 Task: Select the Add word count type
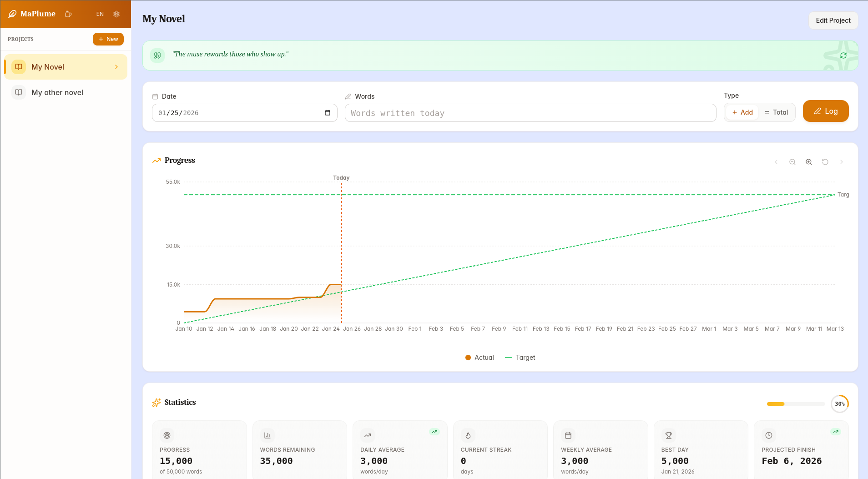pos(742,112)
